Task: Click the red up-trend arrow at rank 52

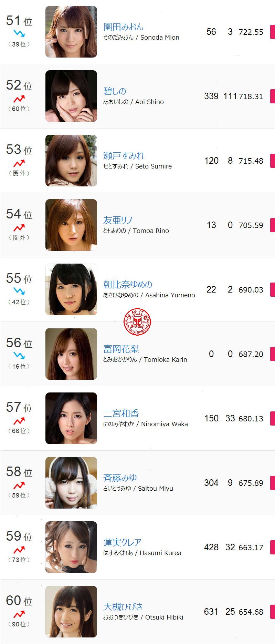Action: (19, 99)
